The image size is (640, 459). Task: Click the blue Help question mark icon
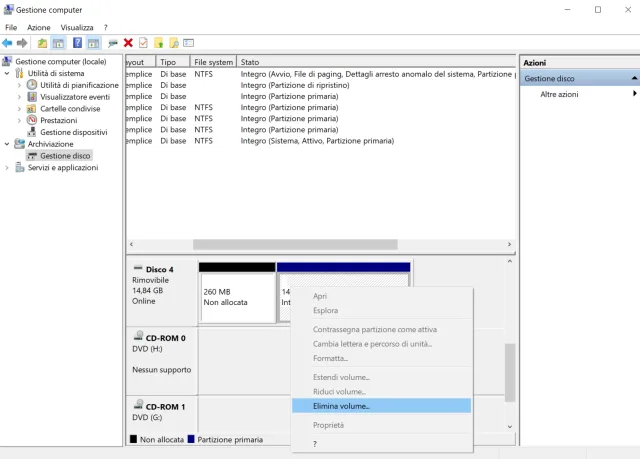pos(77,43)
